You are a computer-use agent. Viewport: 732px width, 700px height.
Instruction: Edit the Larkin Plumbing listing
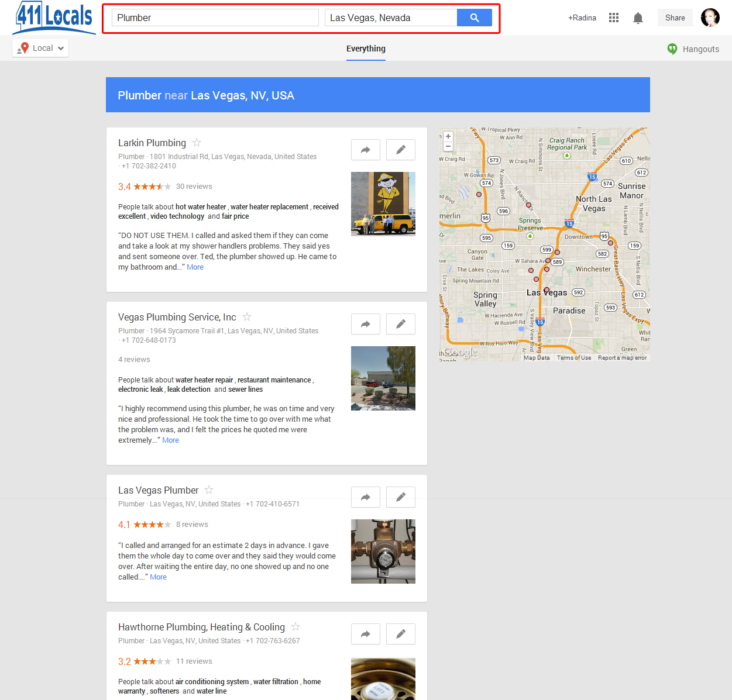click(x=401, y=150)
